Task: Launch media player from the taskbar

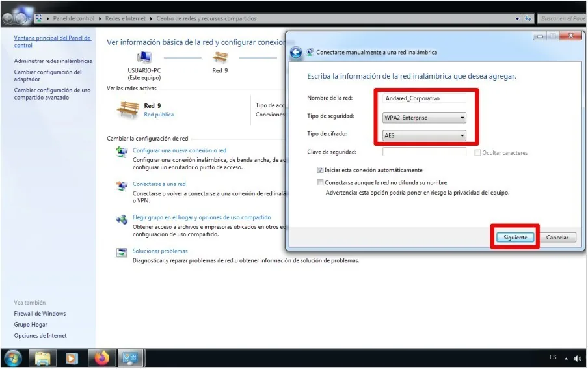Action: click(x=72, y=358)
